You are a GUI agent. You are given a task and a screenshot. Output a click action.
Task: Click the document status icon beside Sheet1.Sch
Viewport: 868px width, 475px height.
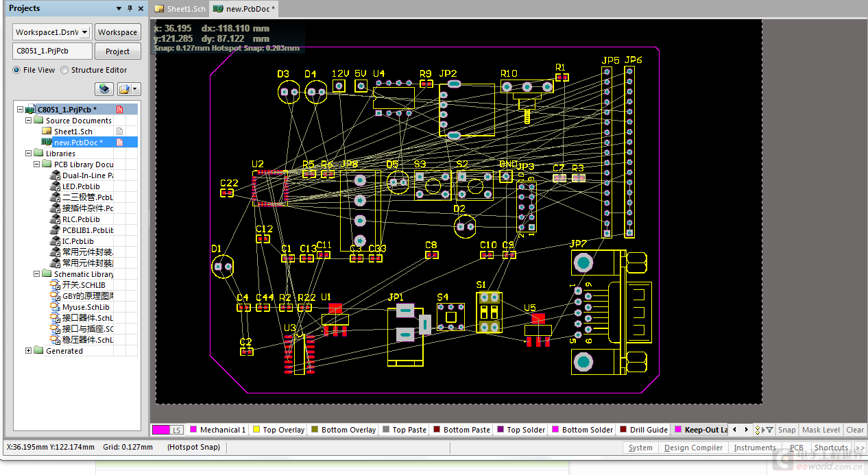pyautogui.click(x=119, y=132)
